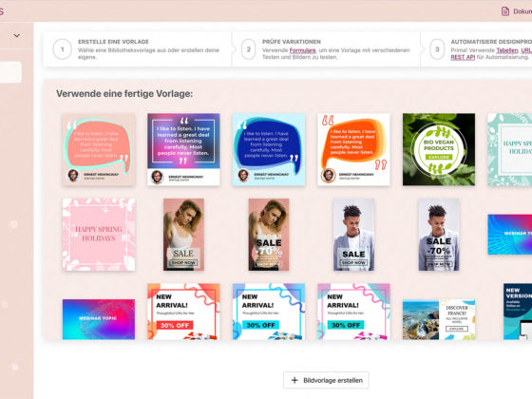Click step 3 circle icon
The image size is (532, 399).
tap(437, 49)
